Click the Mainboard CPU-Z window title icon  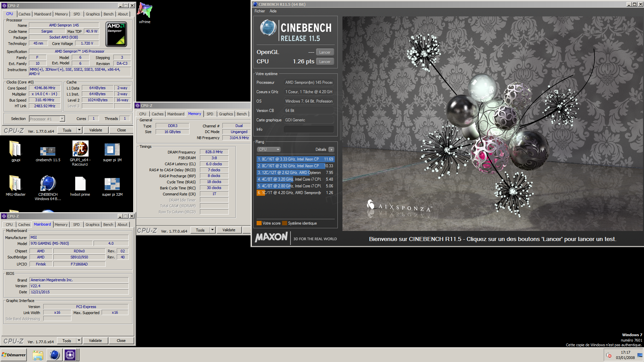(4, 216)
